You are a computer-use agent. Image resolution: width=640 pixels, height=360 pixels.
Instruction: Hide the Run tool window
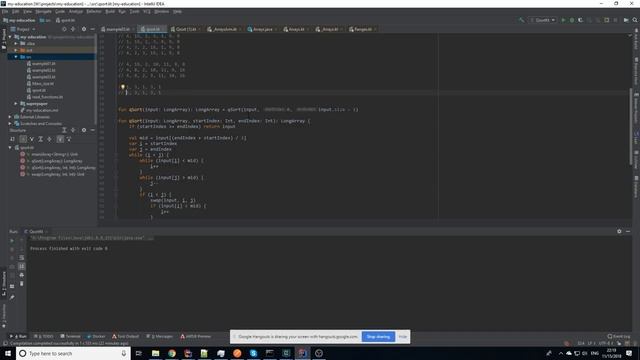coord(628,231)
